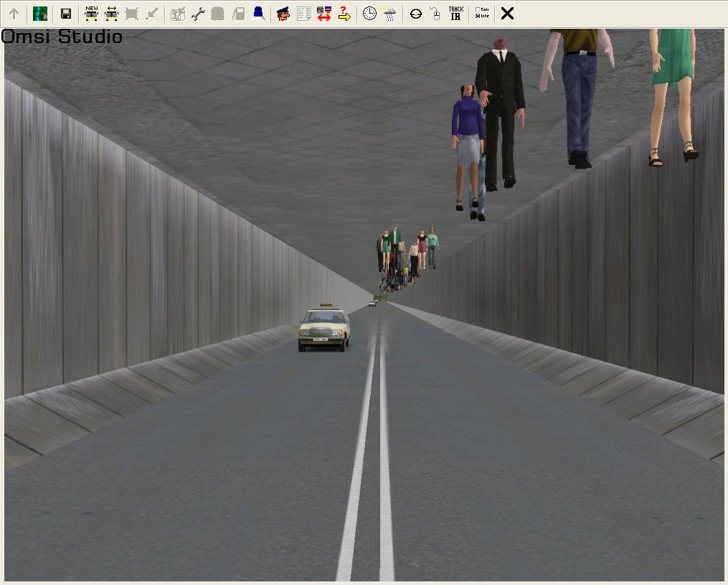Click the bus with double-arrow icon
Screen dimensions: 728x585
click(111, 13)
